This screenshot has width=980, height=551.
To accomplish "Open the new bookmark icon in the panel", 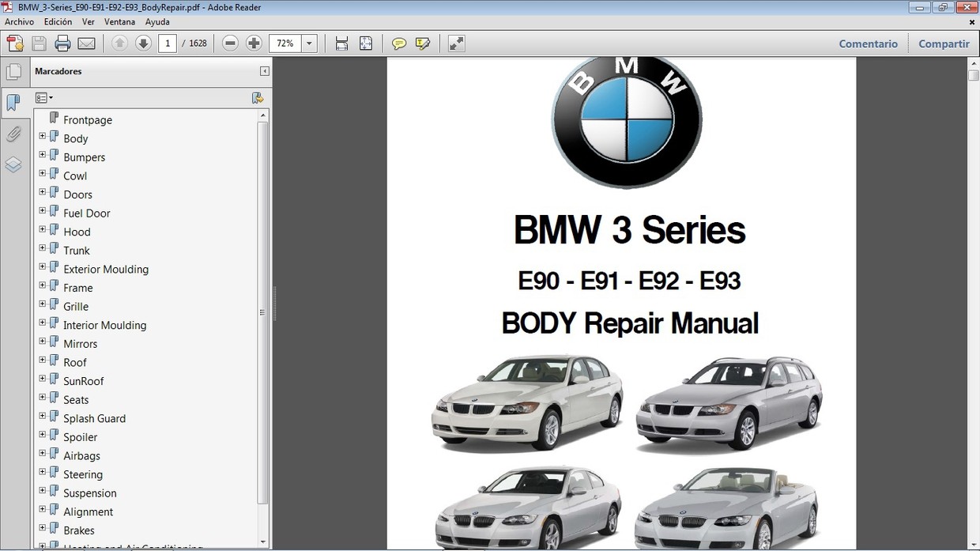I will click(258, 97).
